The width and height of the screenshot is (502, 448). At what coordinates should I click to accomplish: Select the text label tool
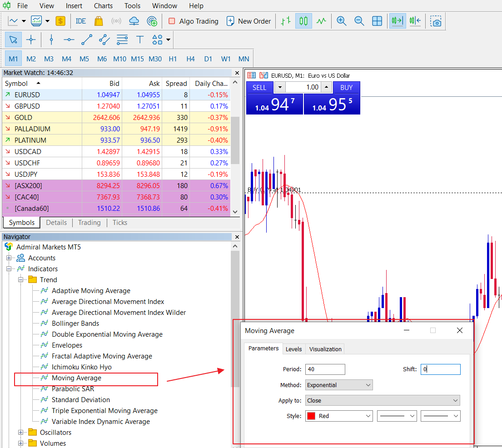pos(140,40)
